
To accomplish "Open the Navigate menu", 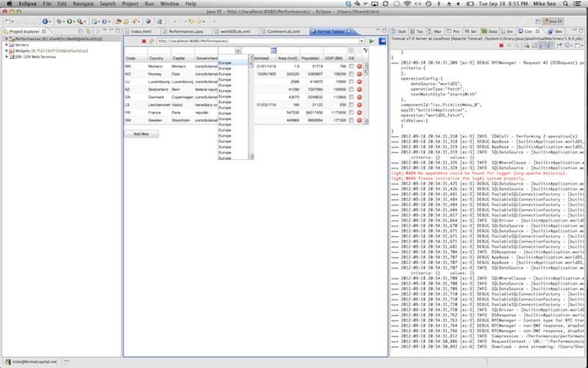I will [x=84, y=4].
